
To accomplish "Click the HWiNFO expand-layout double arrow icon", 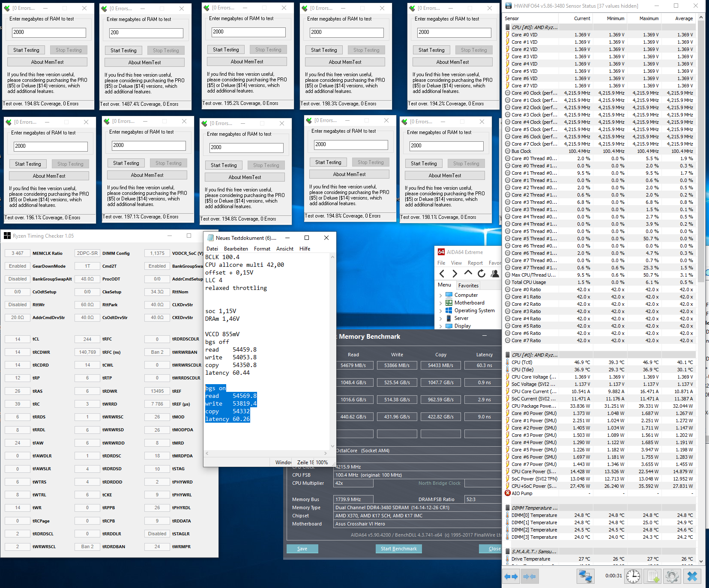I will tap(511, 576).
